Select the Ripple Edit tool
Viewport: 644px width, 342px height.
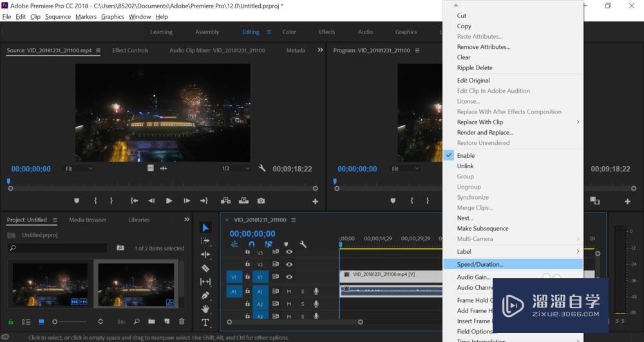tap(205, 254)
